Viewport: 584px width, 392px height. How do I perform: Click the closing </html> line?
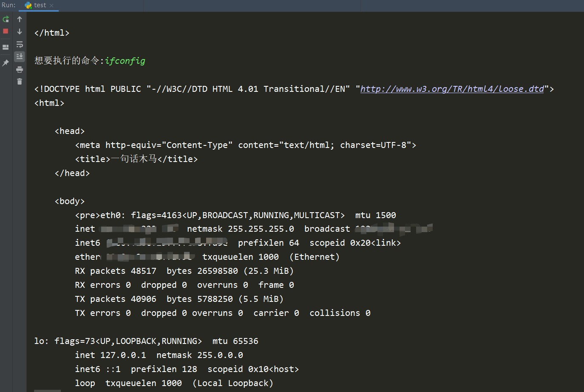click(x=52, y=33)
